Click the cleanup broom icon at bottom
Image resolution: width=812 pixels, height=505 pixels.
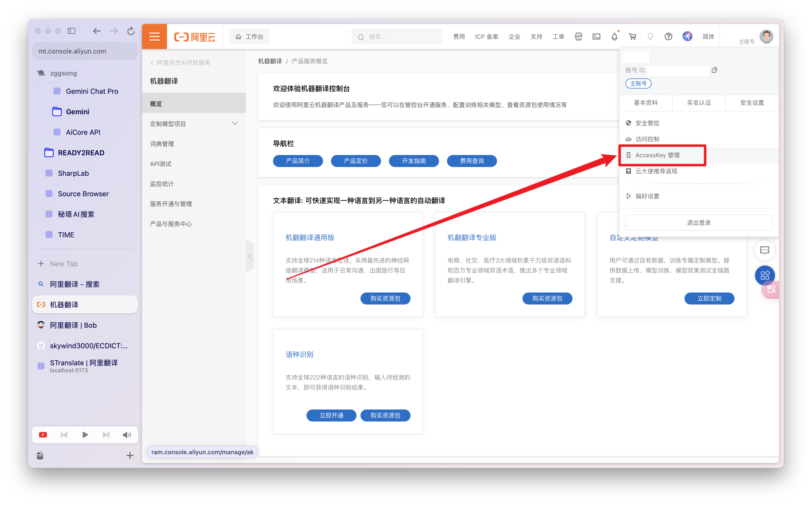[x=40, y=455]
